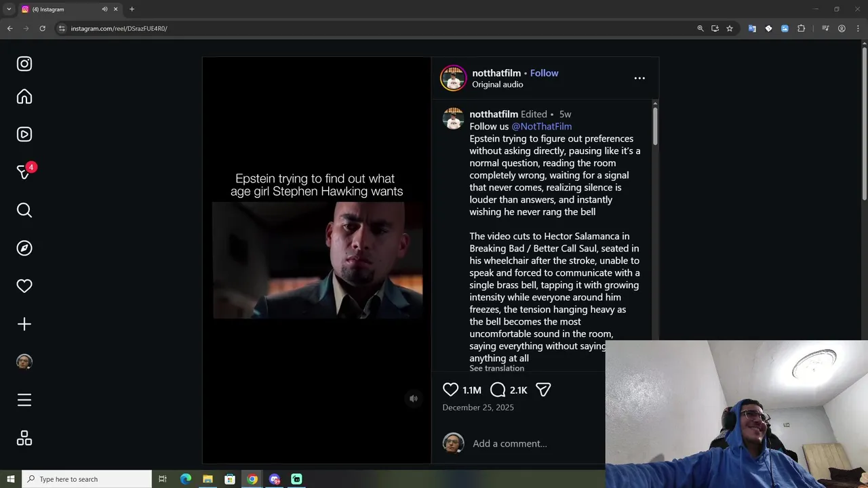Screen dimensions: 868x488
Task: Toggle the reel audio mute button
Action: 414,399
